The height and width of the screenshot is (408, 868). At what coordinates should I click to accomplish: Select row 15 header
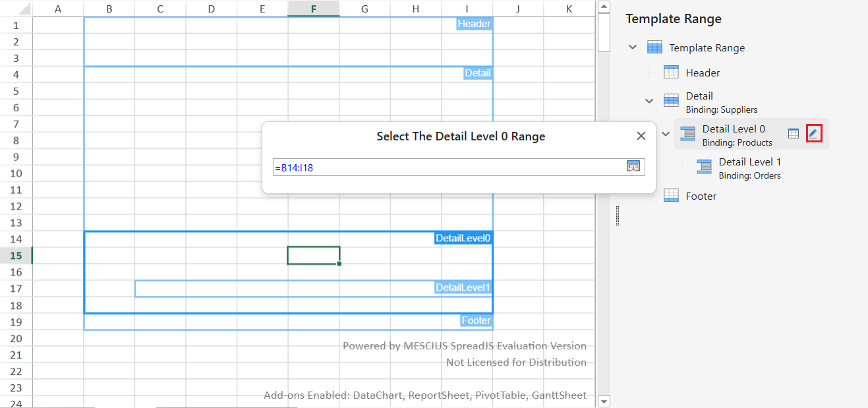tap(16, 256)
